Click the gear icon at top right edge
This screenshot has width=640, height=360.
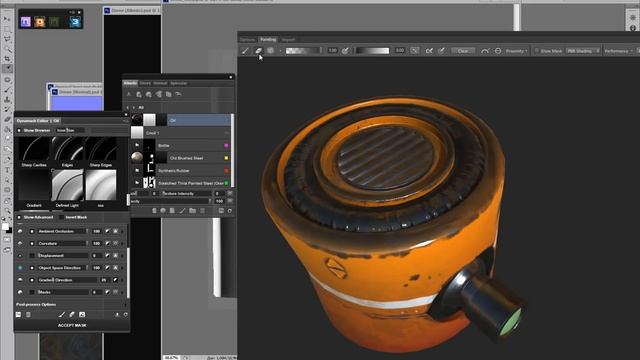633,18
